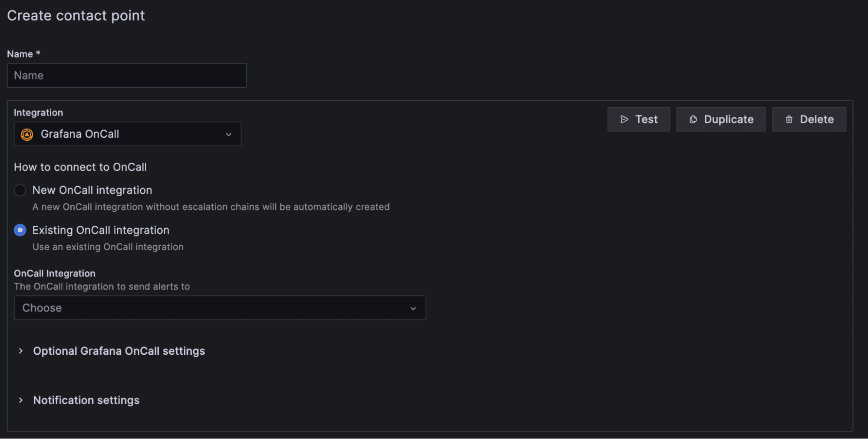Image resolution: width=868 pixels, height=439 pixels.
Task: Click the disclosure arrow before Optional Grafana OnCall settings
Action: 20,351
